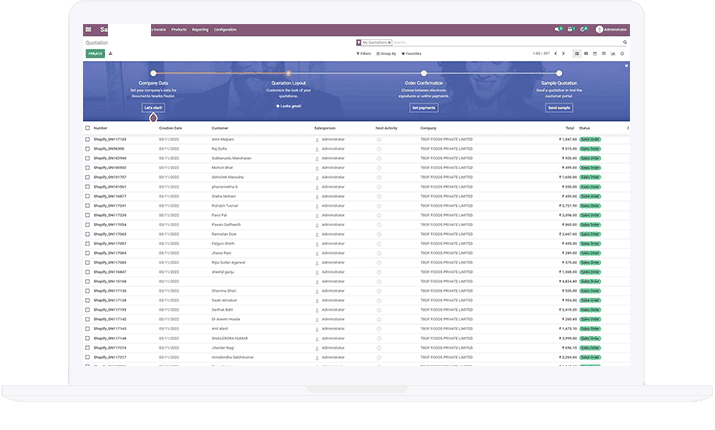Open the Configuration menu
715x430 pixels.
(225, 30)
